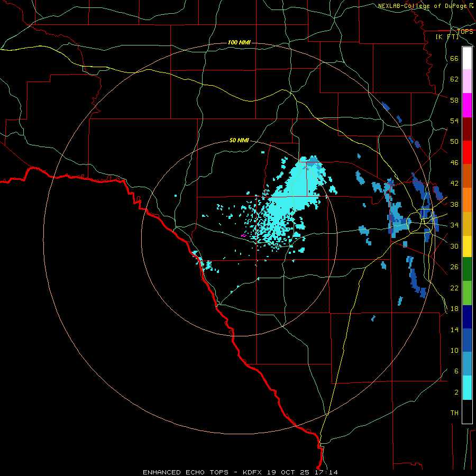Pick the bright orange legend band near 38
476x476 pixels.
coord(467,200)
